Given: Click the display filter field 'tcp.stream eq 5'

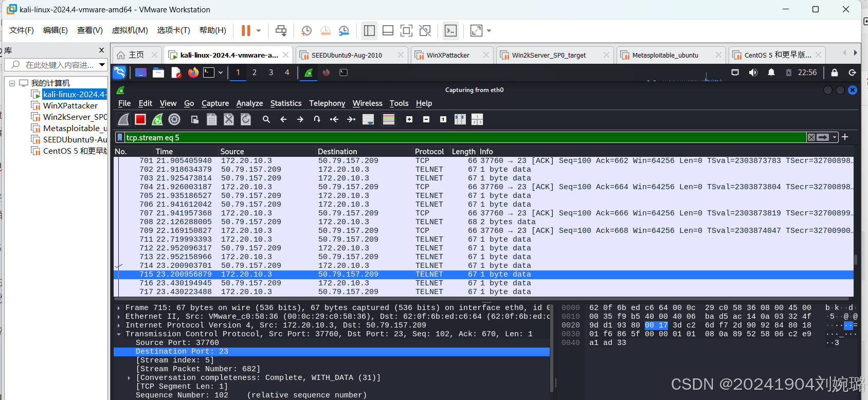Looking at the screenshot, I should tap(465, 137).
